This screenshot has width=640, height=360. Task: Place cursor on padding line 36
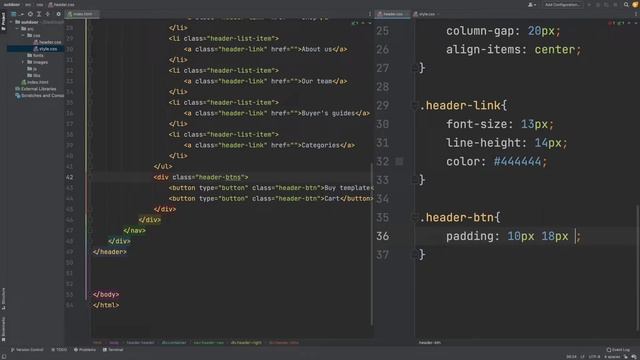click(513, 236)
